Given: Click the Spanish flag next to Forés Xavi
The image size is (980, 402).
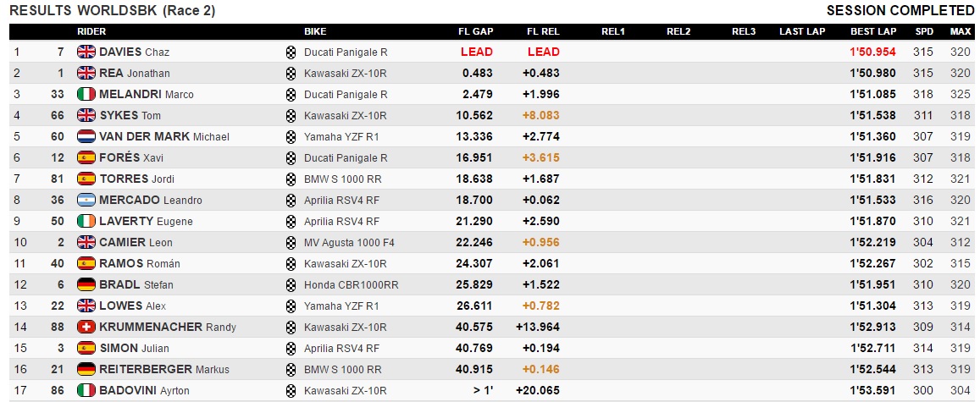Looking at the screenshot, I should coord(86,157).
